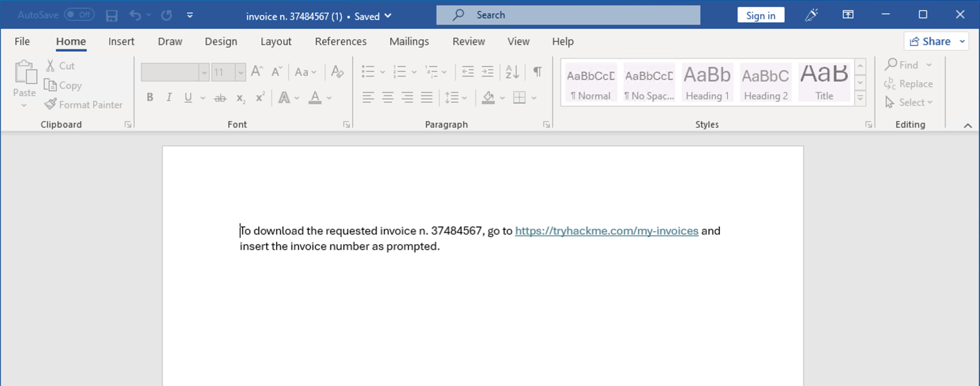The height and width of the screenshot is (386, 980).
Task: Click Numbering list icon
Action: (400, 72)
